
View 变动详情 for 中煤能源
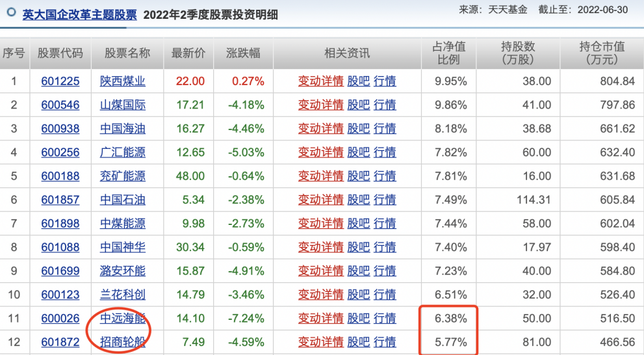tap(320, 224)
